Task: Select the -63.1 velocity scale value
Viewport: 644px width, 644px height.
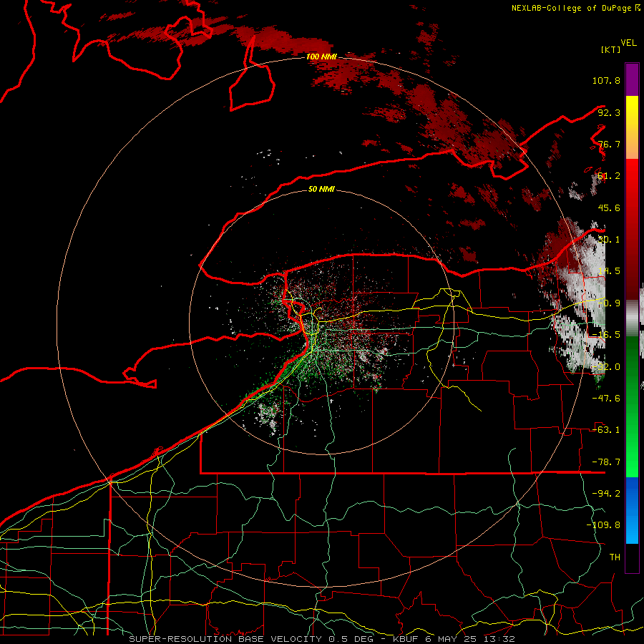Action: coord(606,429)
